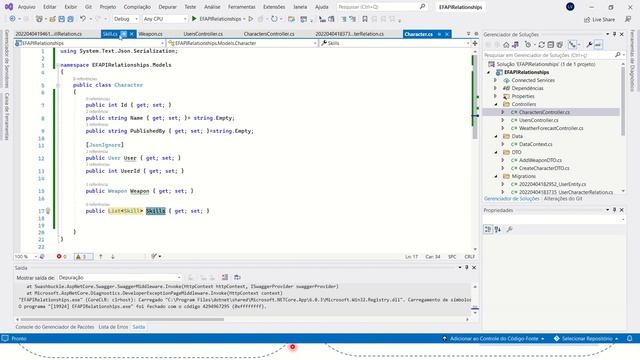The width and height of the screenshot is (640, 360).
Task: Select DataContext.cs in Solution Explorer
Action: pyautogui.click(x=536, y=144)
